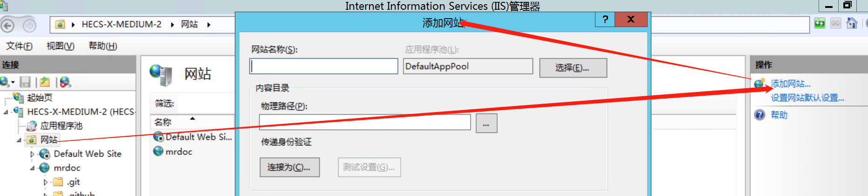Minimize the IIS Manager window
This screenshot has width=868, height=196.
point(829,6)
